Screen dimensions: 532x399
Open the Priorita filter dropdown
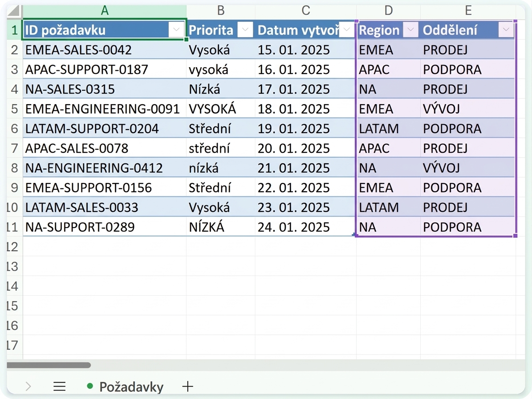[245, 30]
